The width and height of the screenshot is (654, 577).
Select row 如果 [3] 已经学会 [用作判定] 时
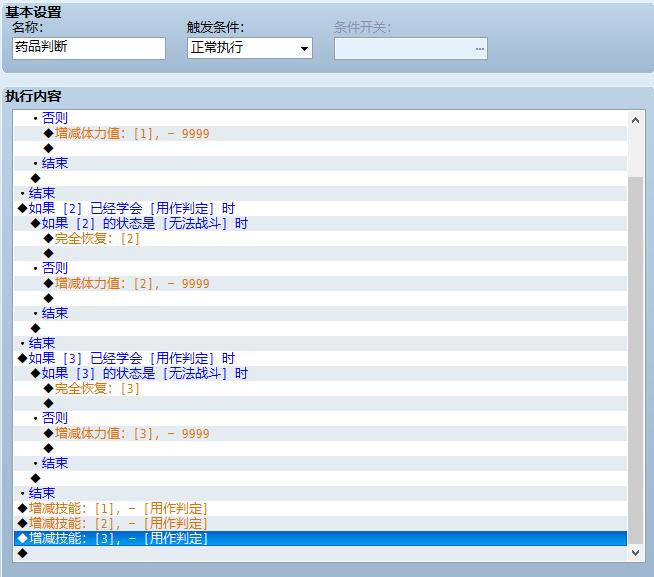320,358
